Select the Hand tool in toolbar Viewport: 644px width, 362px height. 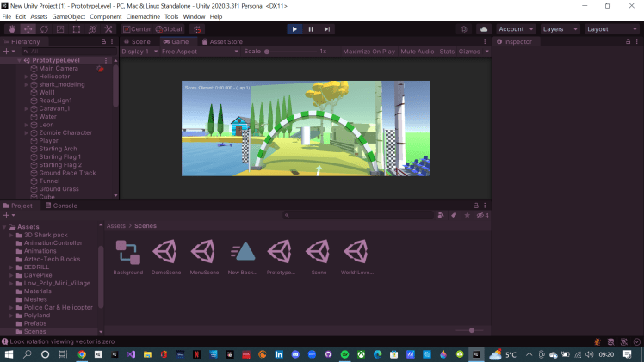click(x=10, y=29)
